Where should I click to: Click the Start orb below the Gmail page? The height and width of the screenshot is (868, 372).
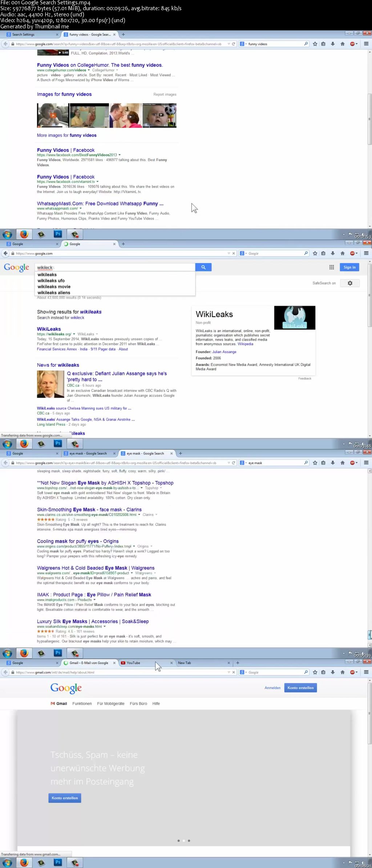point(7,863)
